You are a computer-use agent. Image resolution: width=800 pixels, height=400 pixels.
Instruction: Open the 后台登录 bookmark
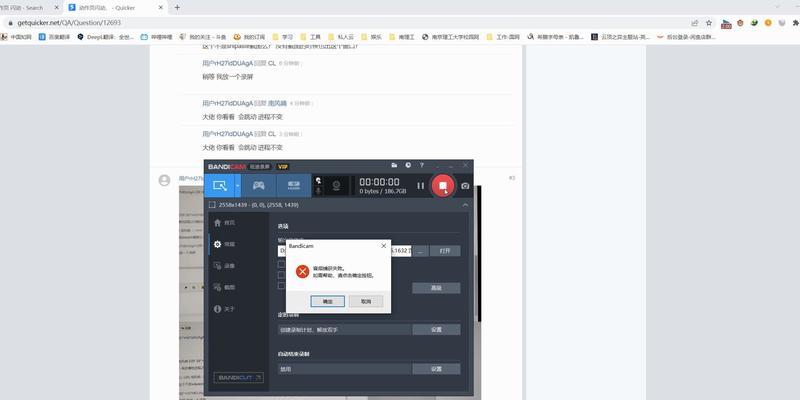click(x=687, y=37)
